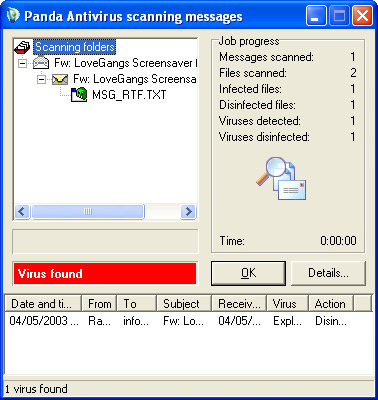This screenshot has width=378, height=400.
Task: Click the grey mailbox envelope icon
Action: pos(41,63)
